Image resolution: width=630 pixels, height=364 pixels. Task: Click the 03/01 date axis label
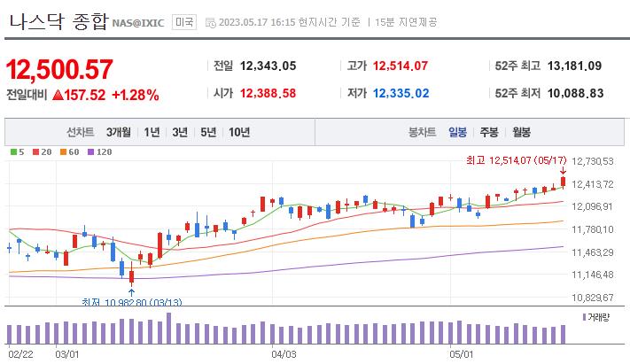(67, 354)
